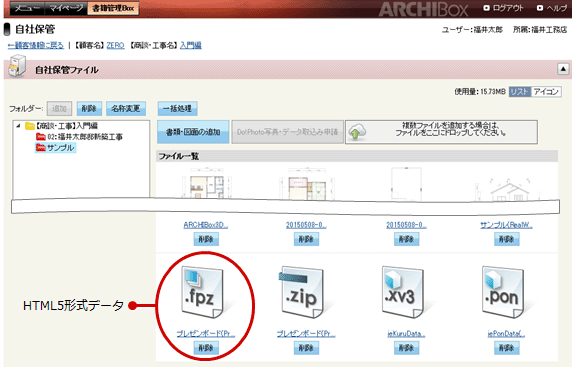Switch file view to リスト mode

tap(519, 92)
